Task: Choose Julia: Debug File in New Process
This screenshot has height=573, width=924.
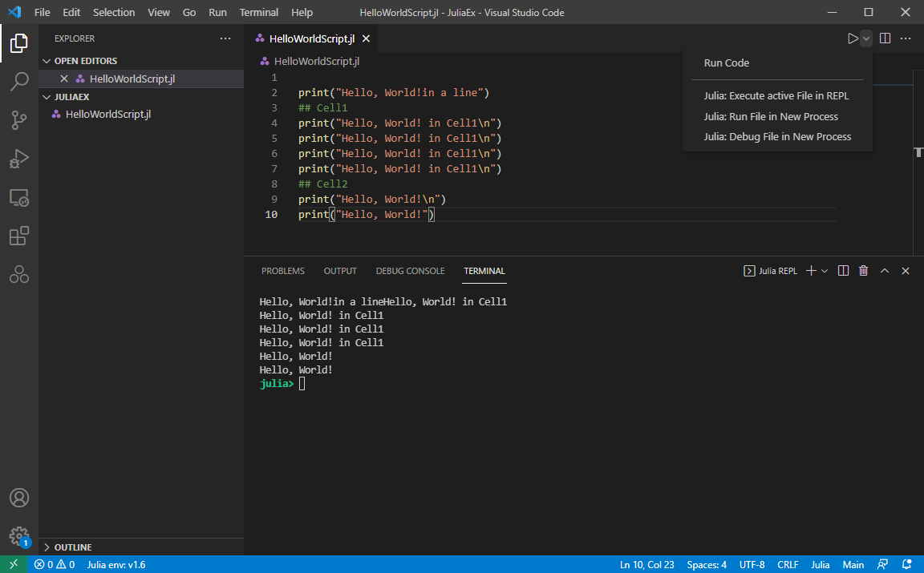Action: 777,136
